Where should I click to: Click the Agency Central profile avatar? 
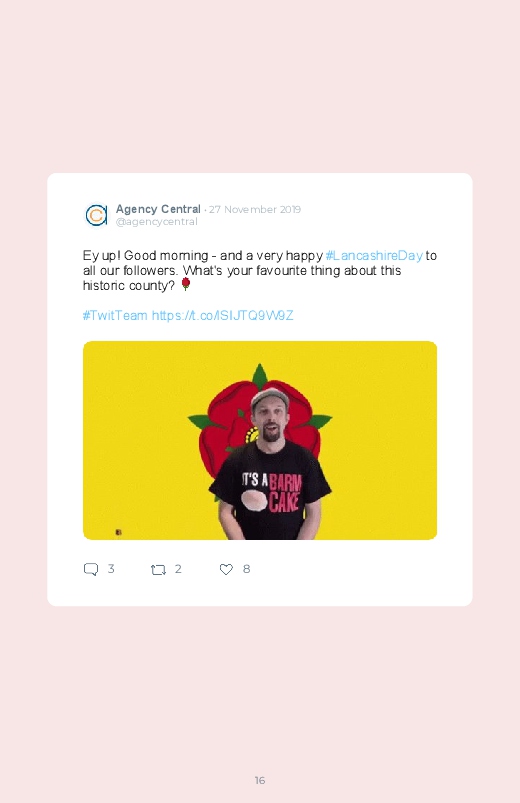96,215
